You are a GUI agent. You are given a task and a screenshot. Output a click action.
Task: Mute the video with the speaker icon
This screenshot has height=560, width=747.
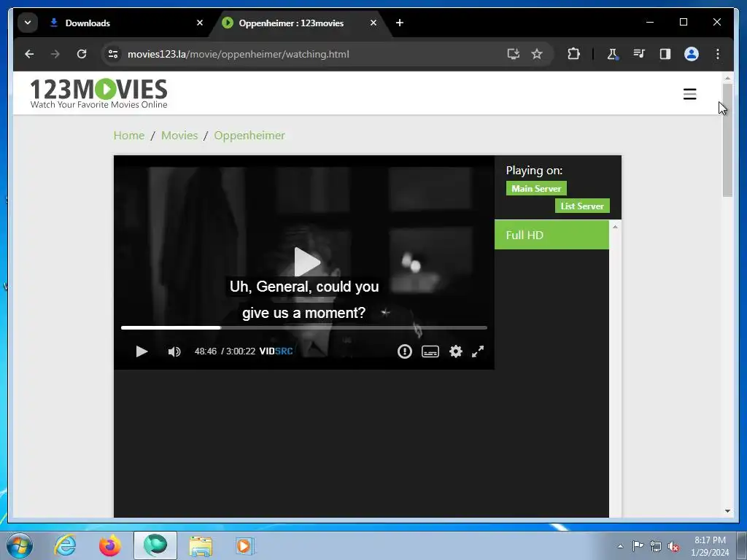click(174, 351)
